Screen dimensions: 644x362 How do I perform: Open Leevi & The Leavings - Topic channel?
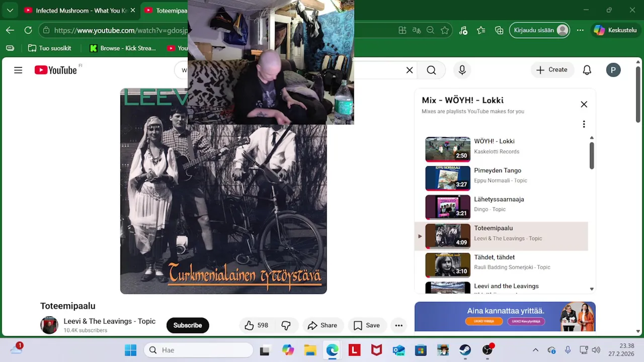pos(109,321)
